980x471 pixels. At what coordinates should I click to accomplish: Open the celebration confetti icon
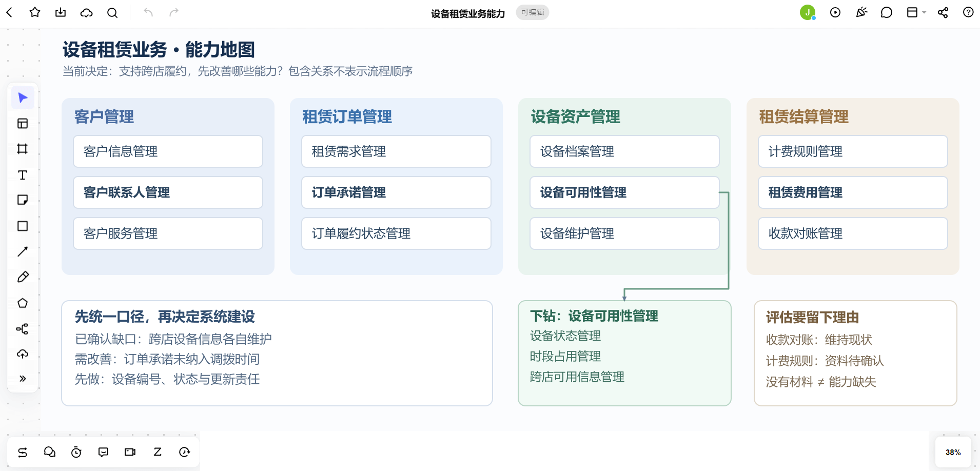[x=861, y=12]
